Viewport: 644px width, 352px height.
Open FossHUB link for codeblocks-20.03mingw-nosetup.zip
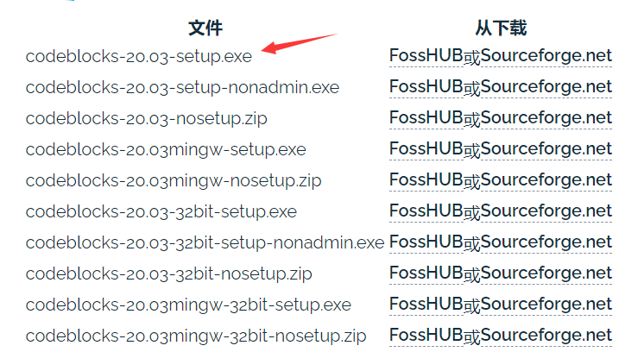[426, 180]
